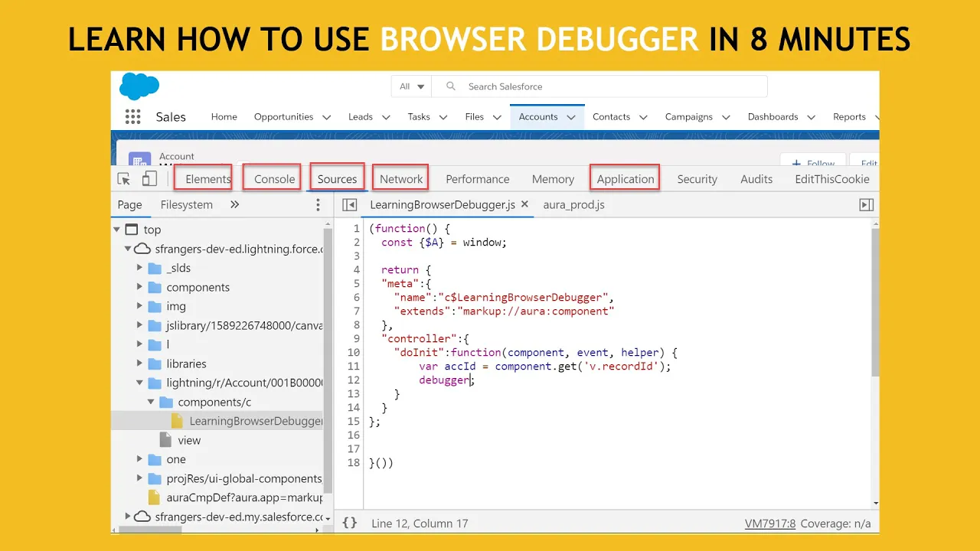Viewport: 980px width, 551px height.
Task: Click the 'Line 12, Column 17' status text
Action: [420, 523]
